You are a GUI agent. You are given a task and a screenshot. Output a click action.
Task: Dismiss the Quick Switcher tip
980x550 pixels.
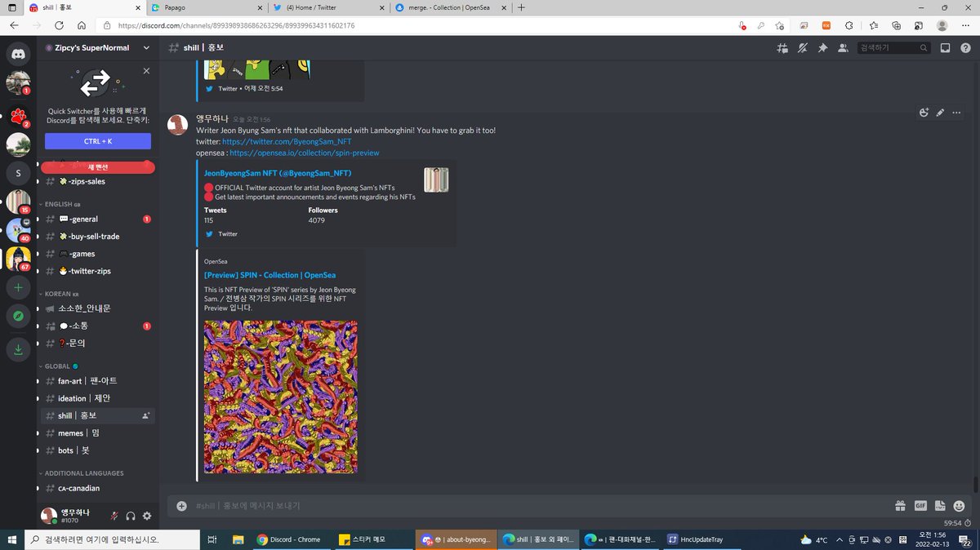click(146, 71)
